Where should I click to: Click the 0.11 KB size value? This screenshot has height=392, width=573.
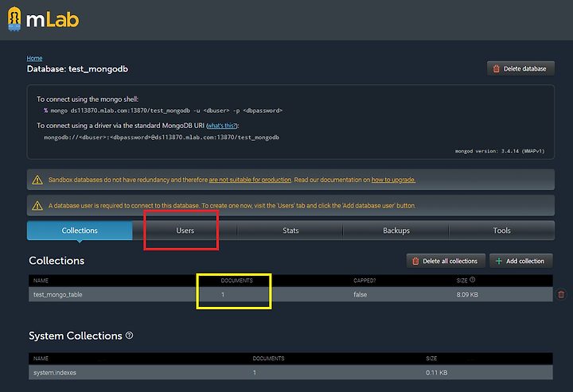coord(436,373)
